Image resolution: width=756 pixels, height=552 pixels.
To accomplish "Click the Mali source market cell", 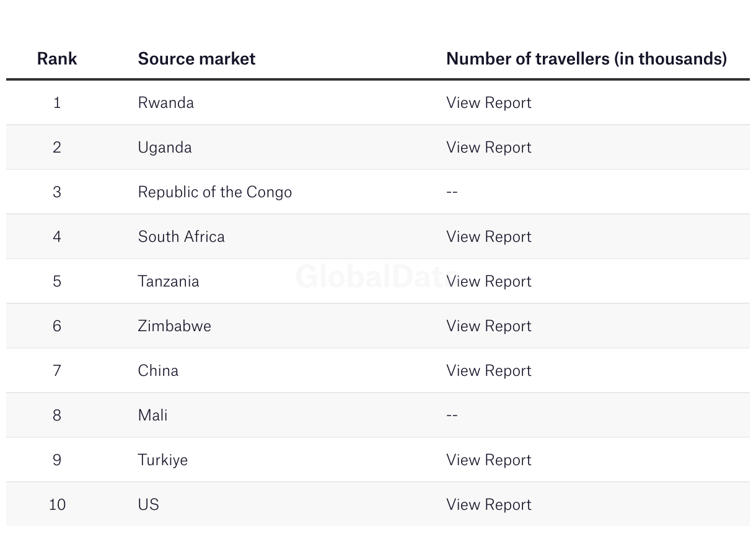I will [x=152, y=416].
